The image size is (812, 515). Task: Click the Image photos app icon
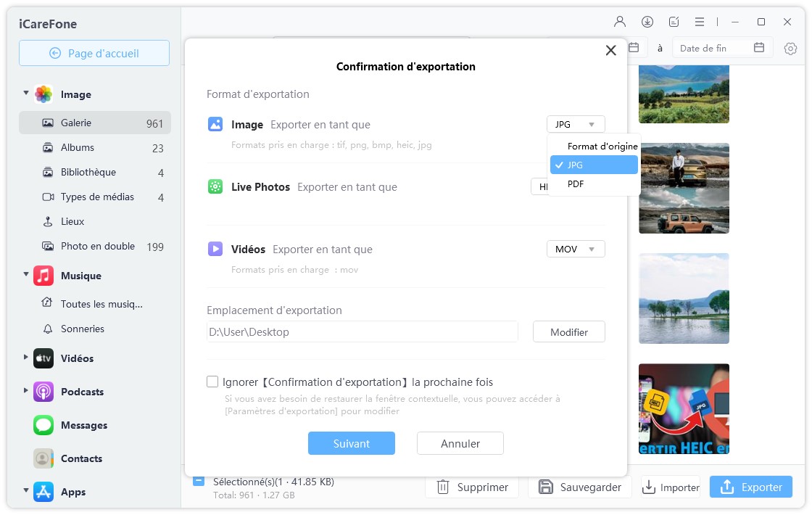pos(43,94)
